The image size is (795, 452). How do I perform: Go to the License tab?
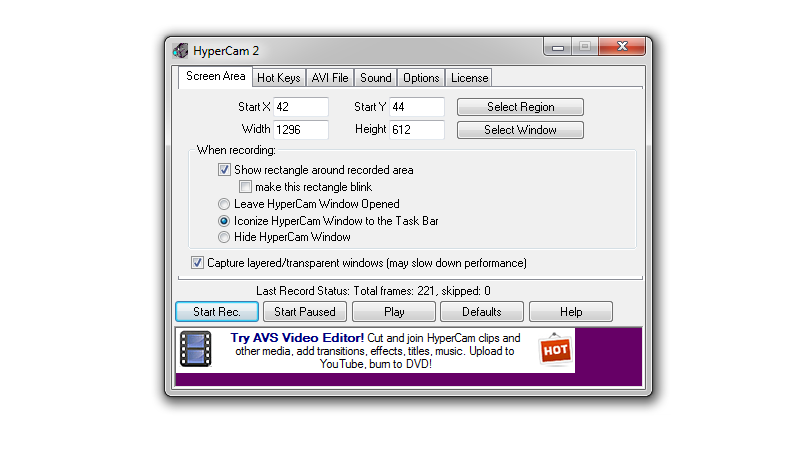pyautogui.click(x=469, y=78)
